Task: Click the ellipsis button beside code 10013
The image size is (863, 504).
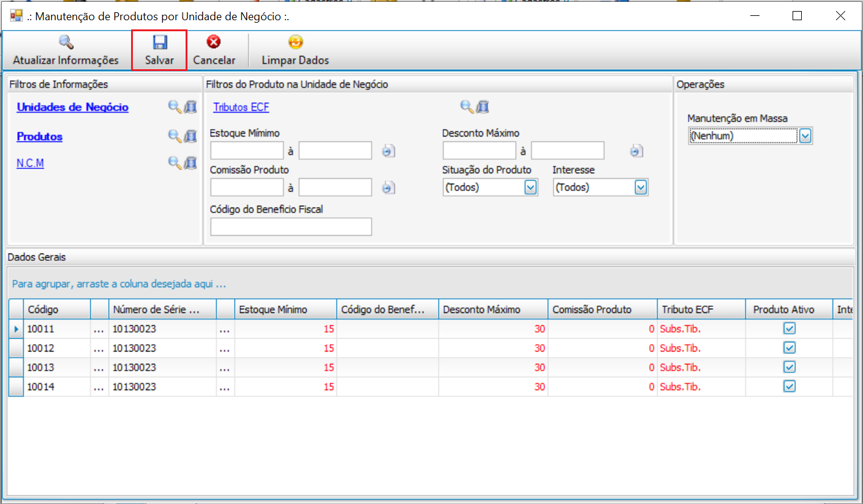Action: [x=99, y=367]
